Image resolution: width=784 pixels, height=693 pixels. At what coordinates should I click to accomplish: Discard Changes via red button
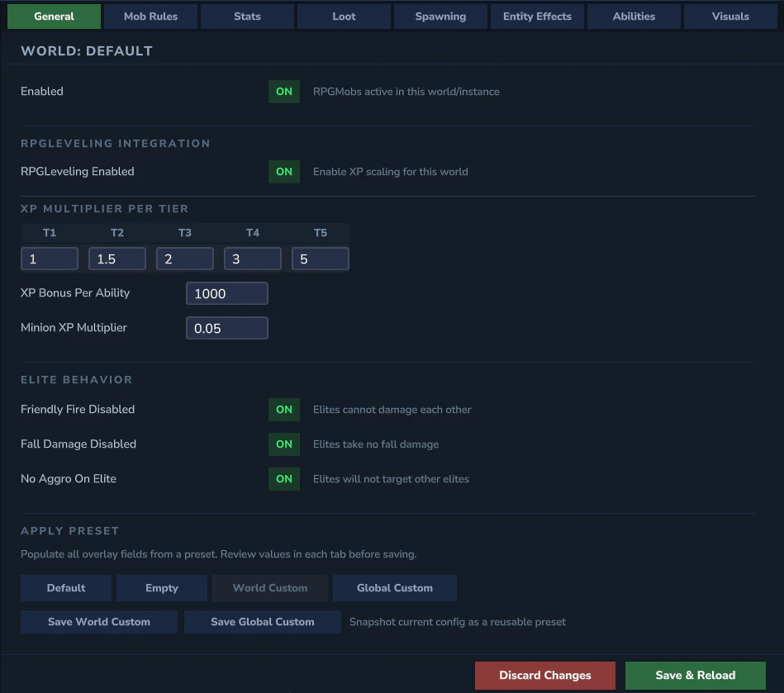[545, 676]
